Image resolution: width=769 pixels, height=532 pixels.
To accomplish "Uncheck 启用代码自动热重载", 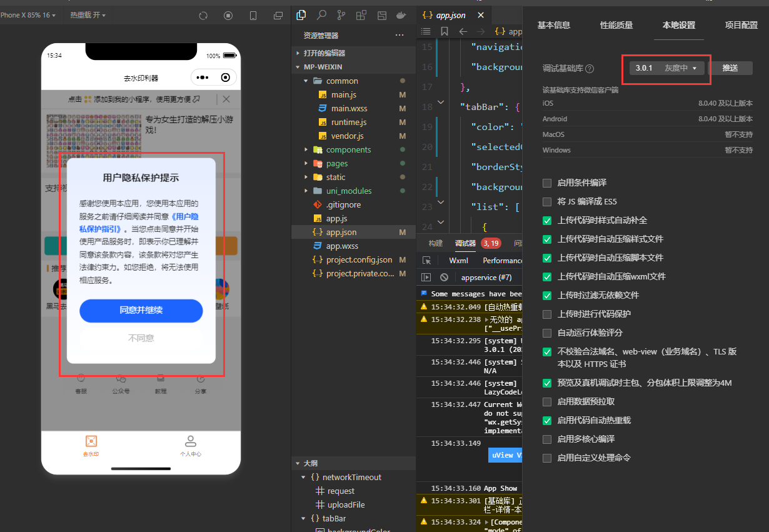I will coord(547,420).
